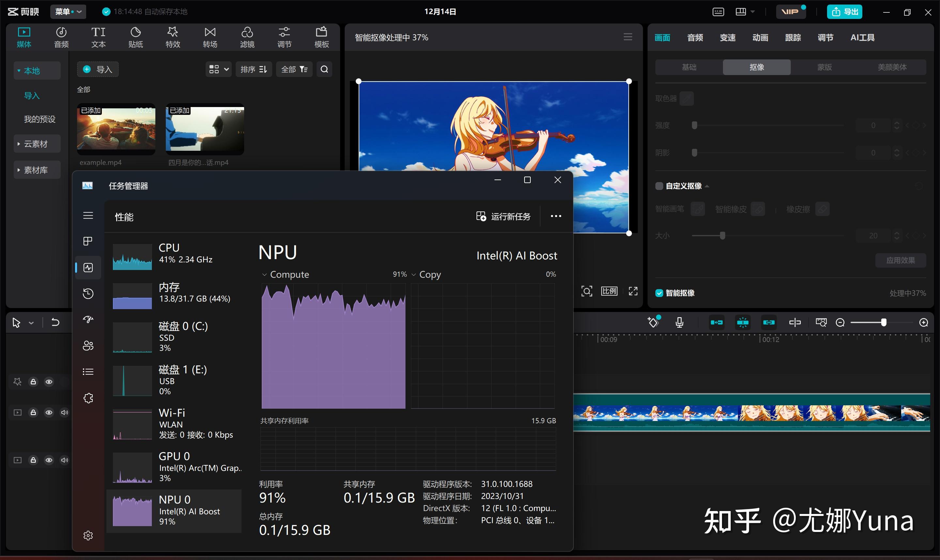Open Task Manager users icon
This screenshot has height=560, width=940.
pyautogui.click(x=88, y=346)
